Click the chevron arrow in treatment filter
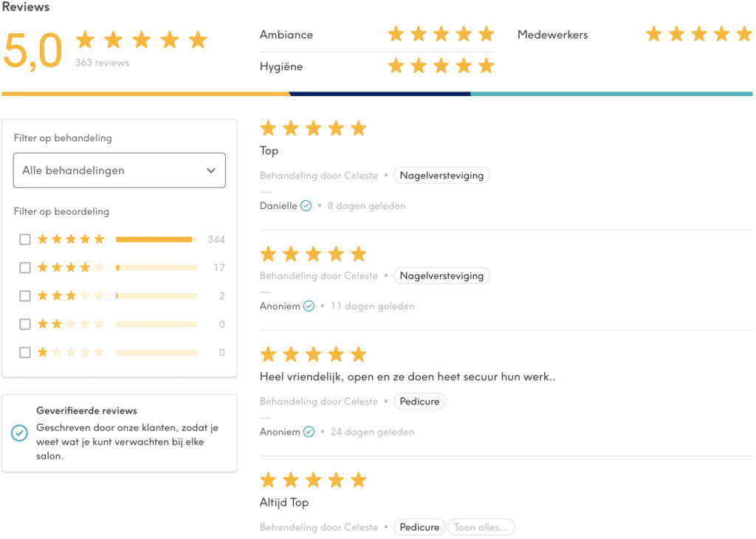The image size is (756, 539). (210, 171)
